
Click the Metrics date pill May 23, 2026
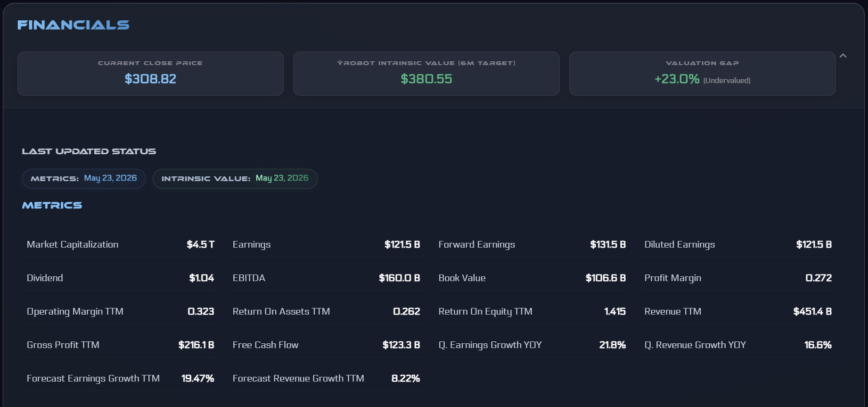click(84, 179)
